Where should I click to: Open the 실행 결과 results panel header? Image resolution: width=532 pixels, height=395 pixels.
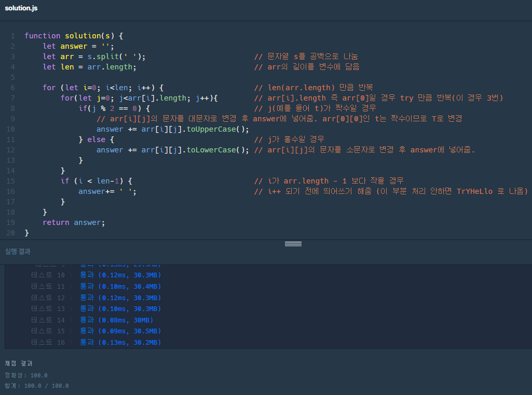pos(18,251)
